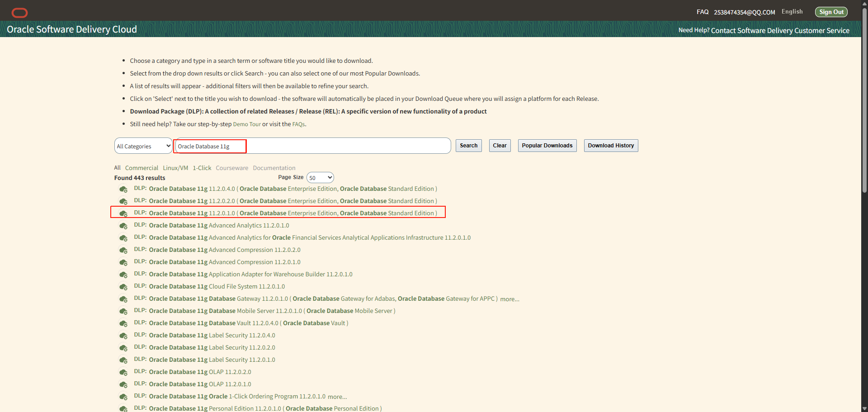Open Advanced Analytics 11.2.0.1.0 package link
Image resolution: width=868 pixels, height=412 pixels.
219,226
